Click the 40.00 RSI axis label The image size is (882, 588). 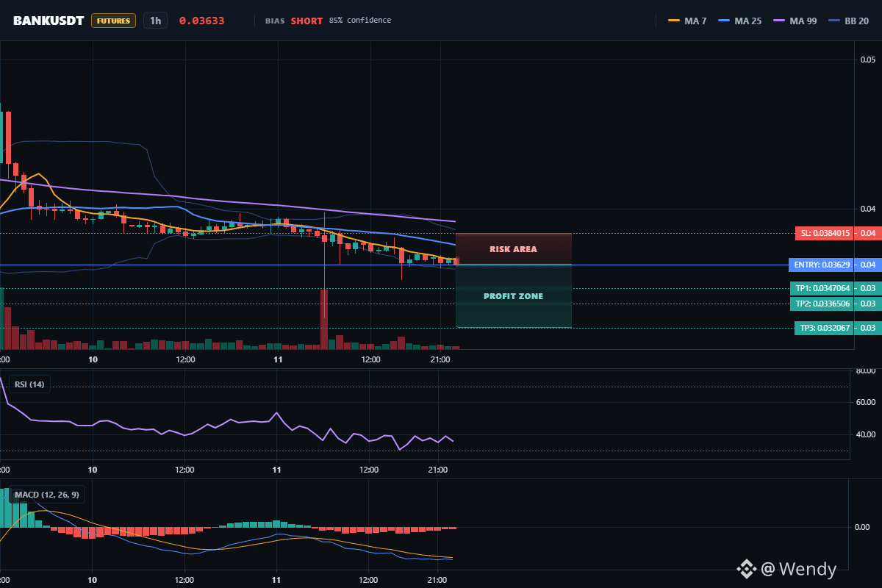pos(866,434)
